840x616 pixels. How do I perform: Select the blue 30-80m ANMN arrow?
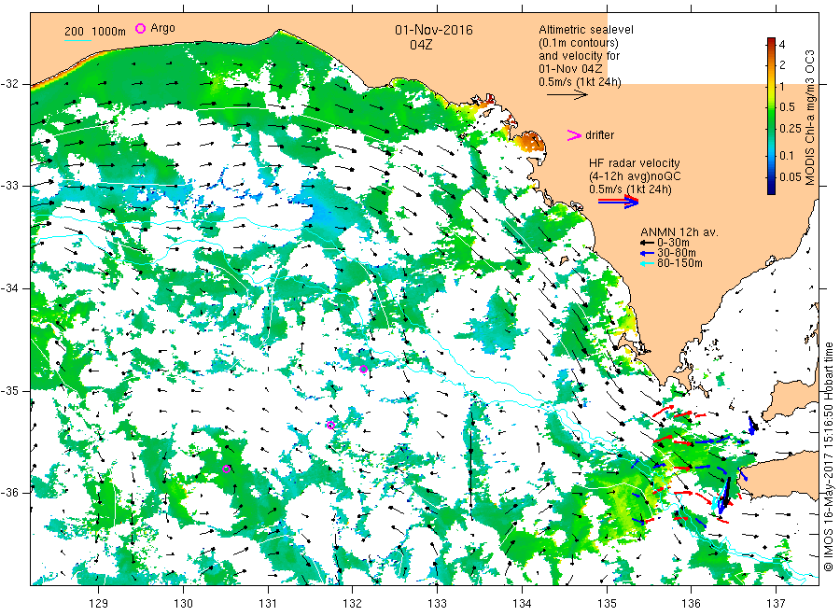646,253
